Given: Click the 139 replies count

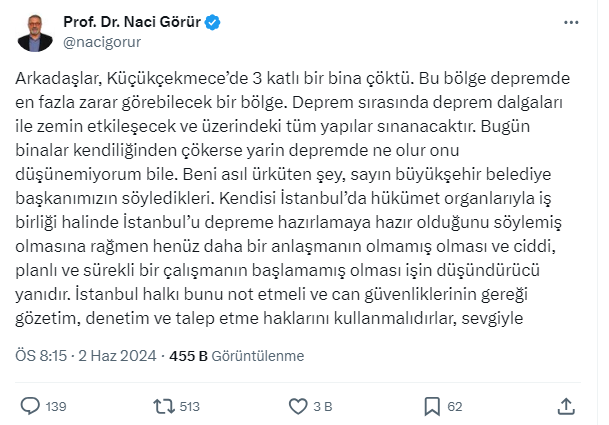Looking at the screenshot, I should coord(56,407).
